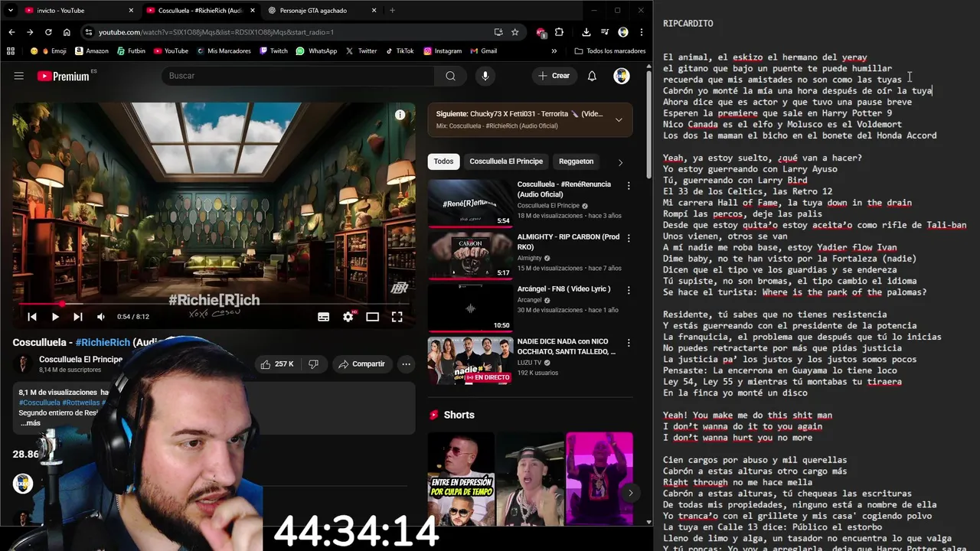
Task: Dislike the video
Action: (x=313, y=364)
